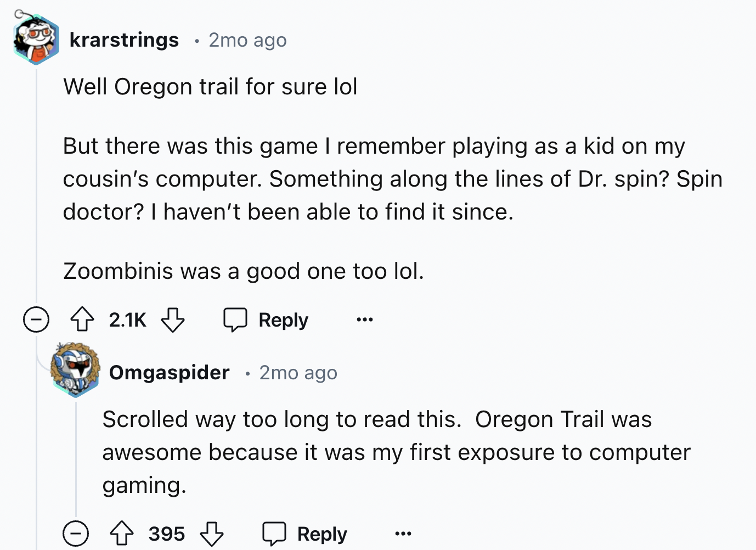
Task: Upvote the krarstrings comment
Action: click(x=82, y=319)
